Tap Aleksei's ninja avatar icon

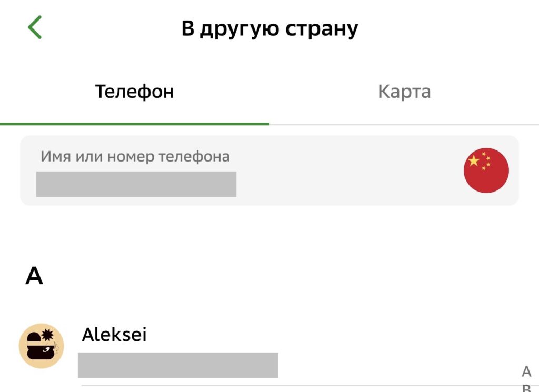click(x=42, y=346)
